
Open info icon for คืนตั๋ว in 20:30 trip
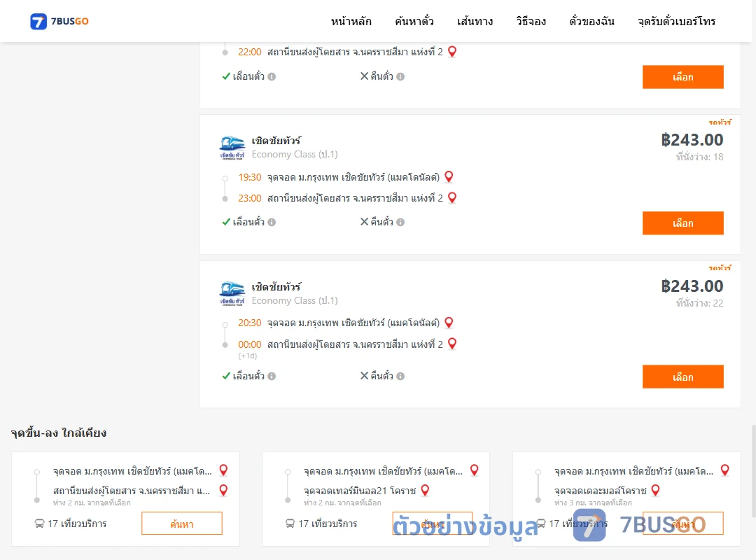click(400, 376)
